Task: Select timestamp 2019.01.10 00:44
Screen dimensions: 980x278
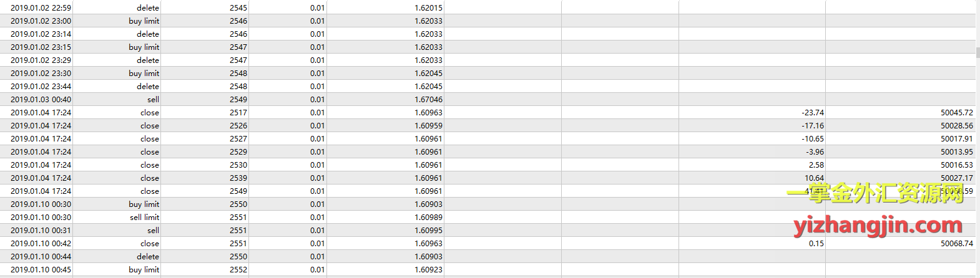Action: coord(41,257)
